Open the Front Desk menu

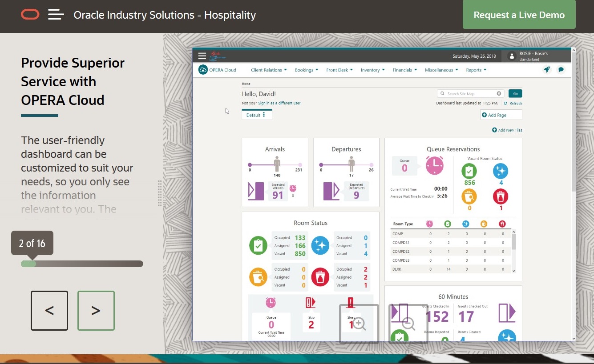pos(339,70)
